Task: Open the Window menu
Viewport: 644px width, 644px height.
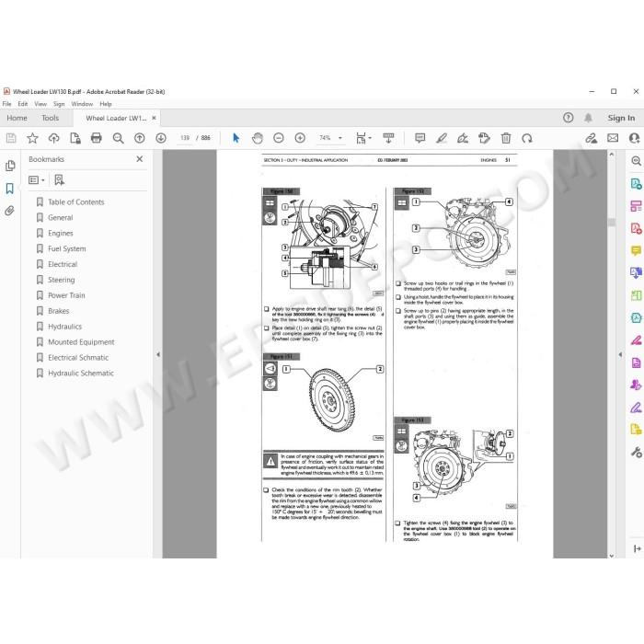Action: click(x=82, y=104)
